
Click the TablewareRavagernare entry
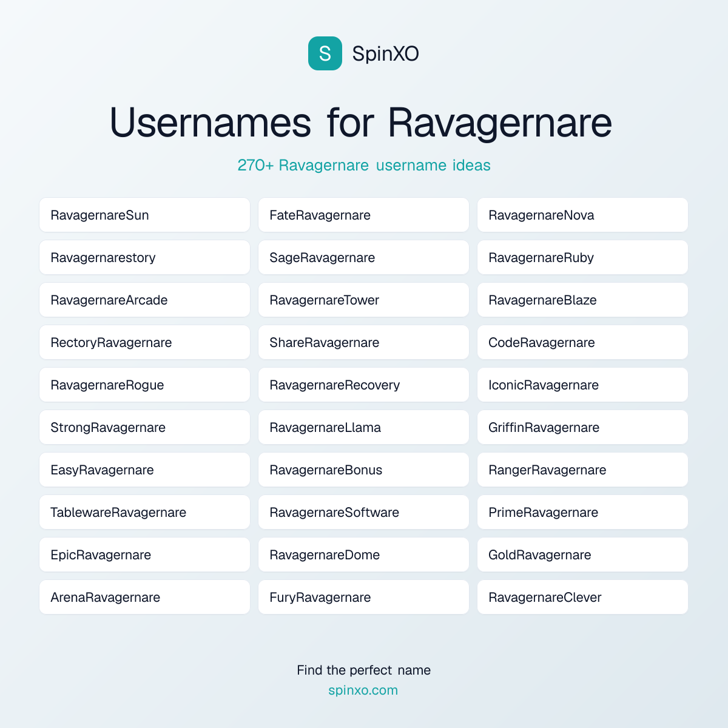[x=144, y=512]
